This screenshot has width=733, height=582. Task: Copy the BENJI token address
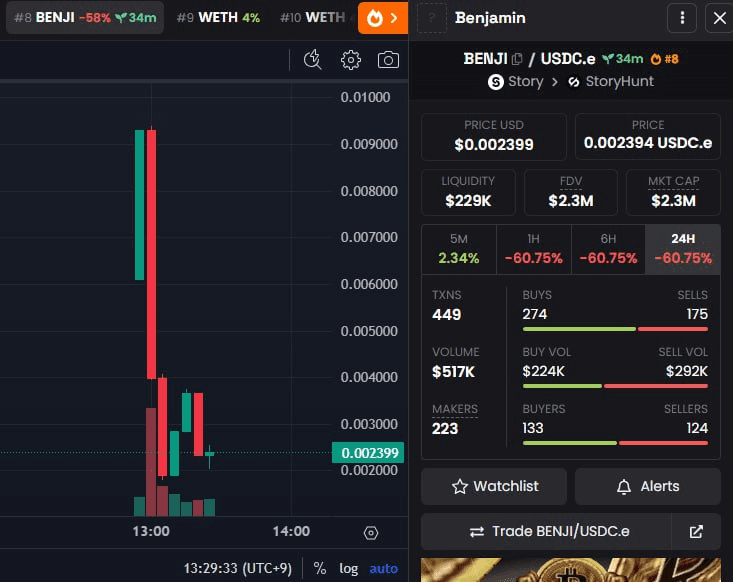pyautogui.click(x=517, y=59)
